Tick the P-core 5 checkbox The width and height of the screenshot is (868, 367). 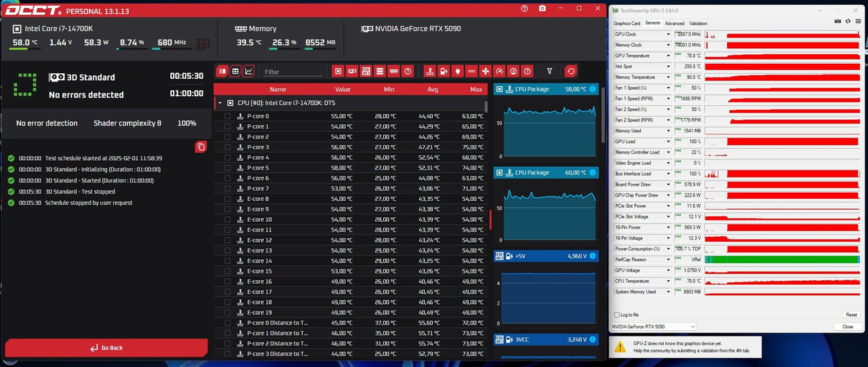tap(228, 168)
